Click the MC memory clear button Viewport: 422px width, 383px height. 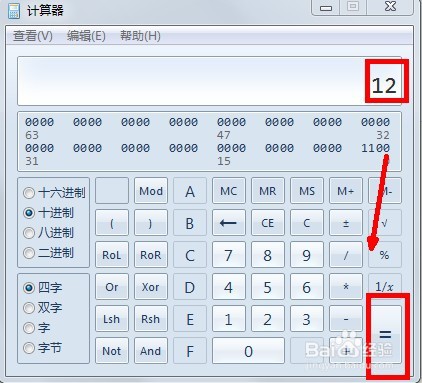point(229,191)
